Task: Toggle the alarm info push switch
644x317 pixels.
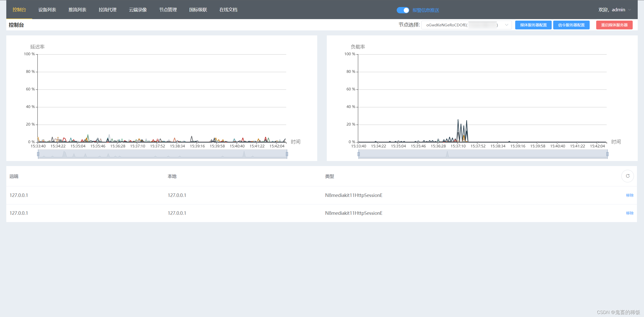Action: pyautogui.click(x=403, y=10)
